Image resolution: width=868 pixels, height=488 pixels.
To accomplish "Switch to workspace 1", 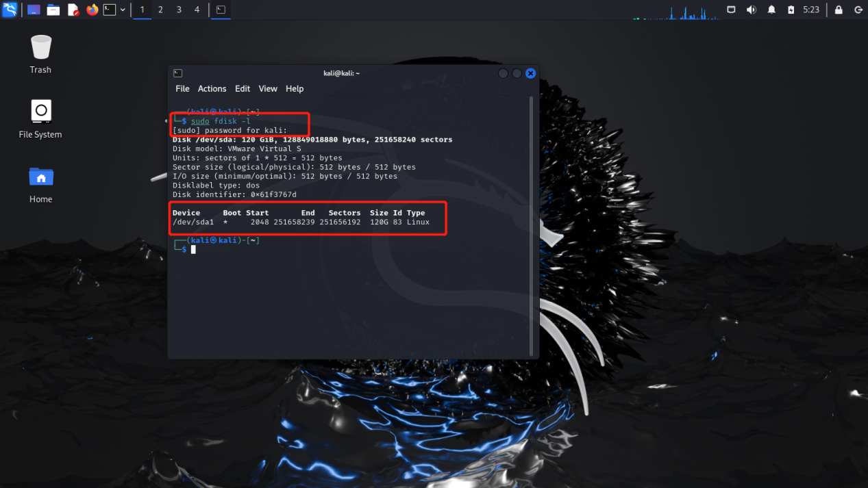I will click(x=142, y=10).
